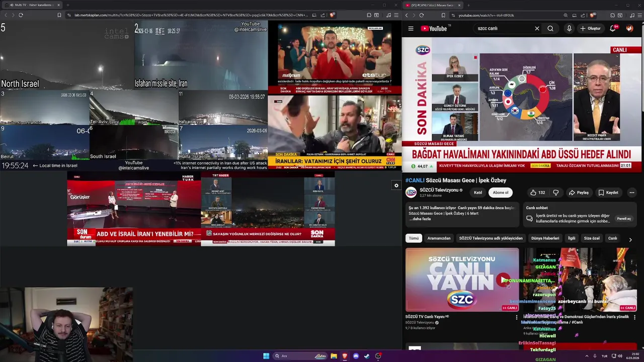Open the Haber Türk stream in the grid
644x362 pixels.
coord(134,209)
